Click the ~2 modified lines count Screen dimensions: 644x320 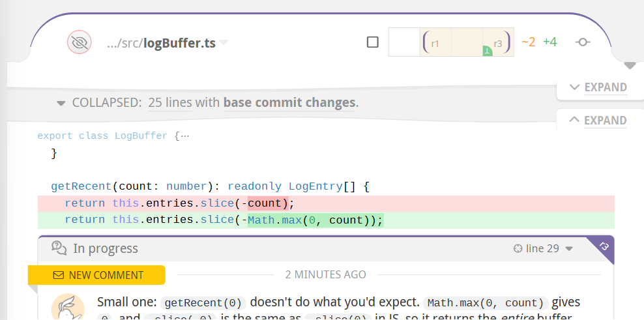click(528, 42)
